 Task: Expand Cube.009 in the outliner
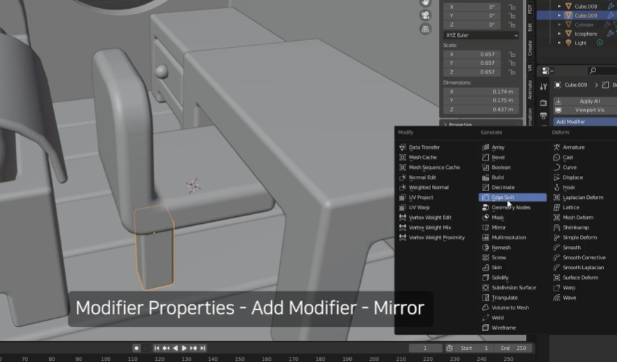coord(560,15)
